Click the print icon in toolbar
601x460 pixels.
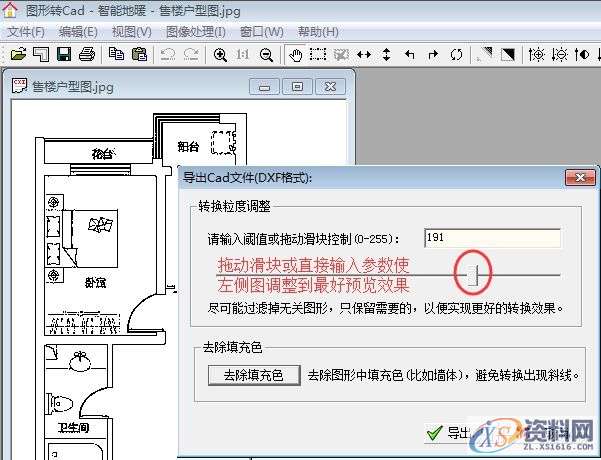(x=87, y=54)
